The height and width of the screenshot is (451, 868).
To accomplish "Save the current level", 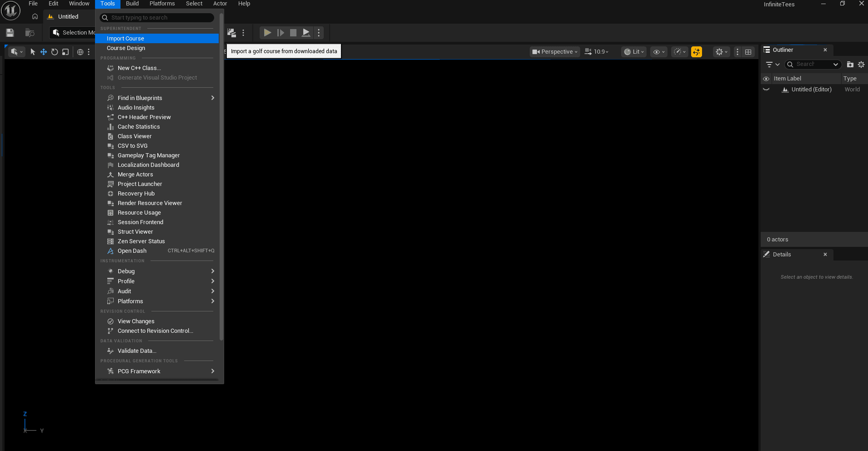I will tap(9, 32).
